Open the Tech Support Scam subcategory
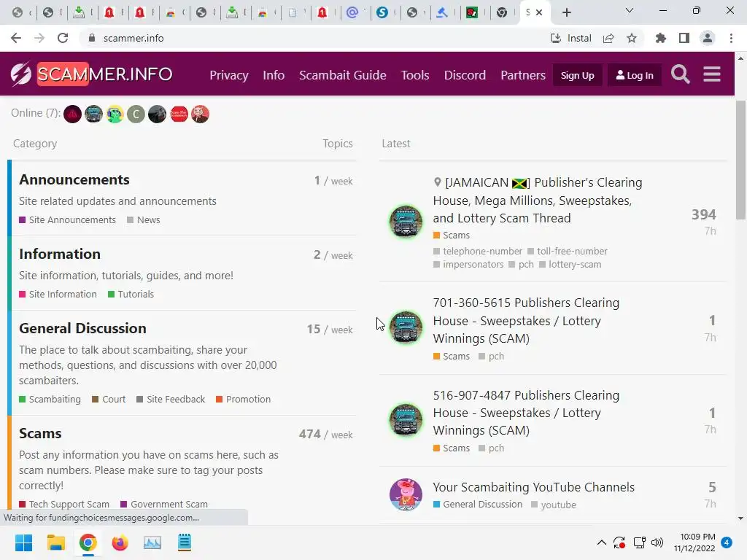The width and height of the screenshot is (747, 560). tap(64, 504)
